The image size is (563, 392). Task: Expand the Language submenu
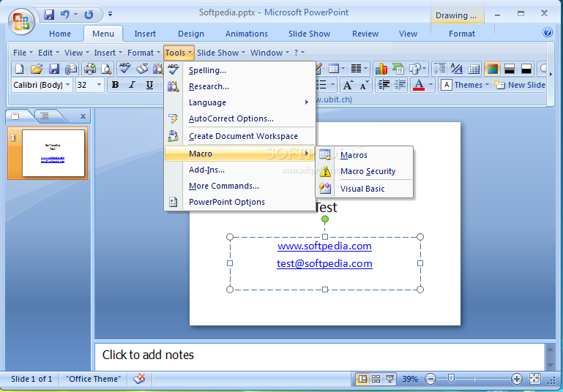tap(240, 102)
